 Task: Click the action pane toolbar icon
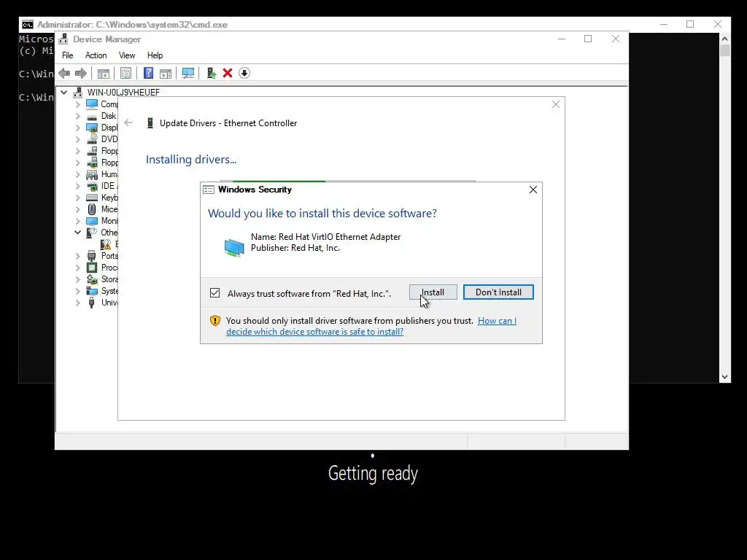(x=166, y=74)
